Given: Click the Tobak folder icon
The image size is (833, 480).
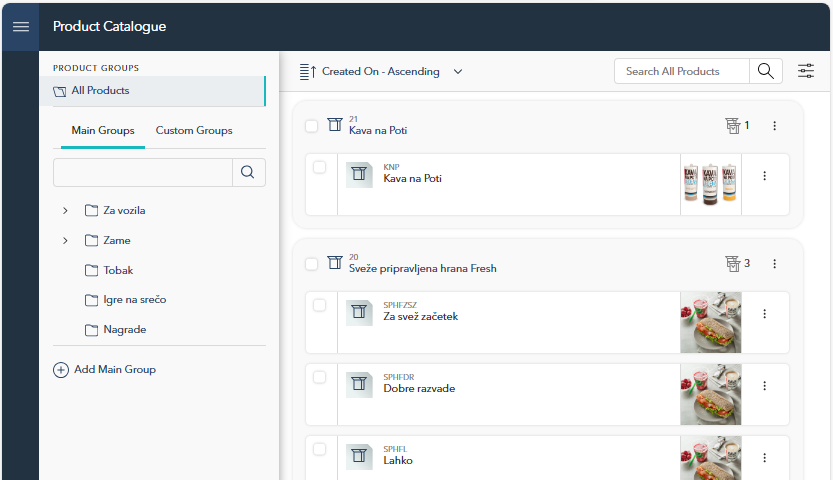Looking at the screenshot, I should (91, 270).
